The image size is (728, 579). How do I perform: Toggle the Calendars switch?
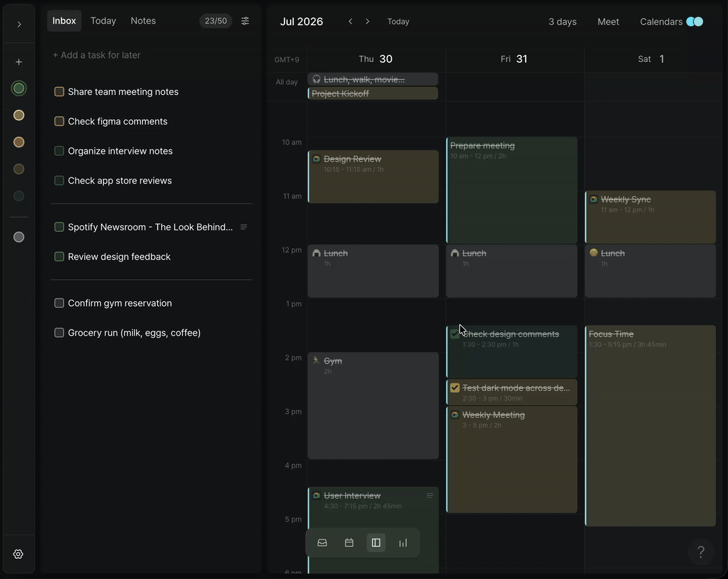point(694,22)
